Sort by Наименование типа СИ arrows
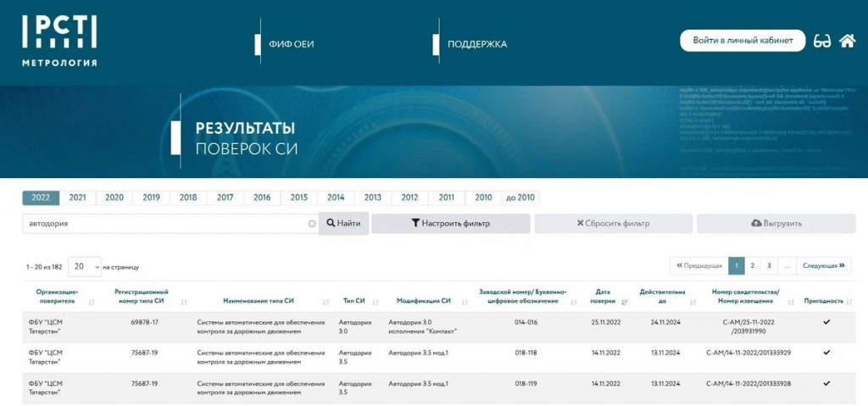This screenshot has height=406, width=868. (x=326, y=302)
